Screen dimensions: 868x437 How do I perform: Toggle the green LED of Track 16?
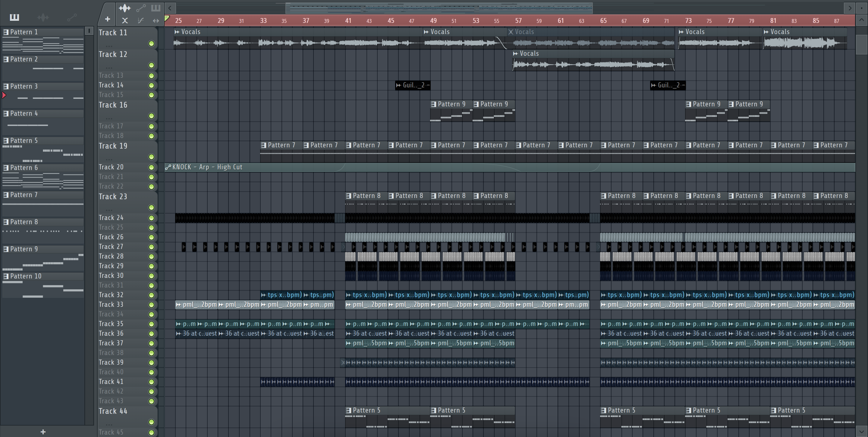click(151, 115)
